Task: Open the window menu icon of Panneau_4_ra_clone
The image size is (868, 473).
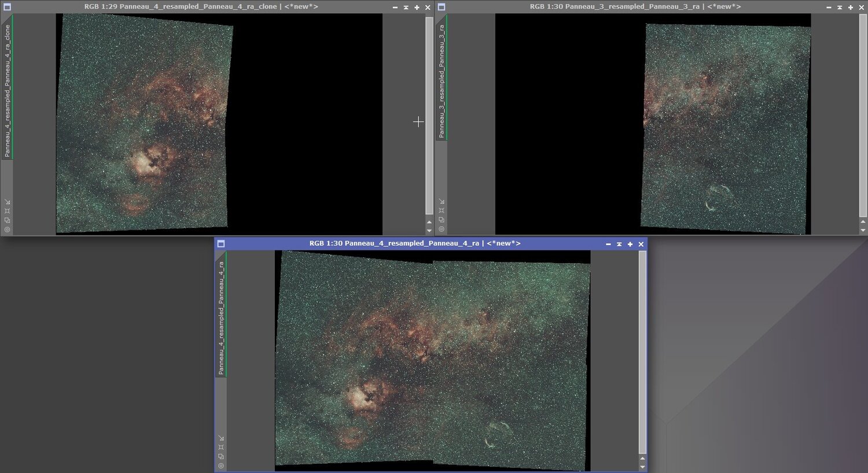Action: click(8, 7)
